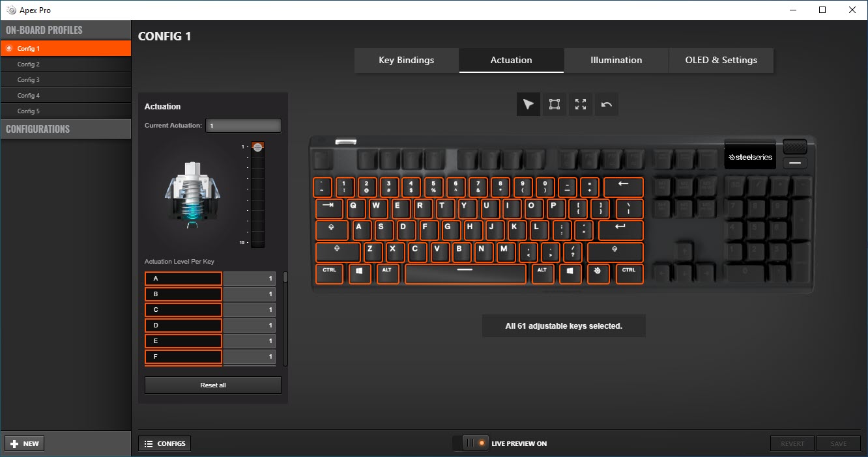Select the cursor selection tool

(x=528, y=104)
